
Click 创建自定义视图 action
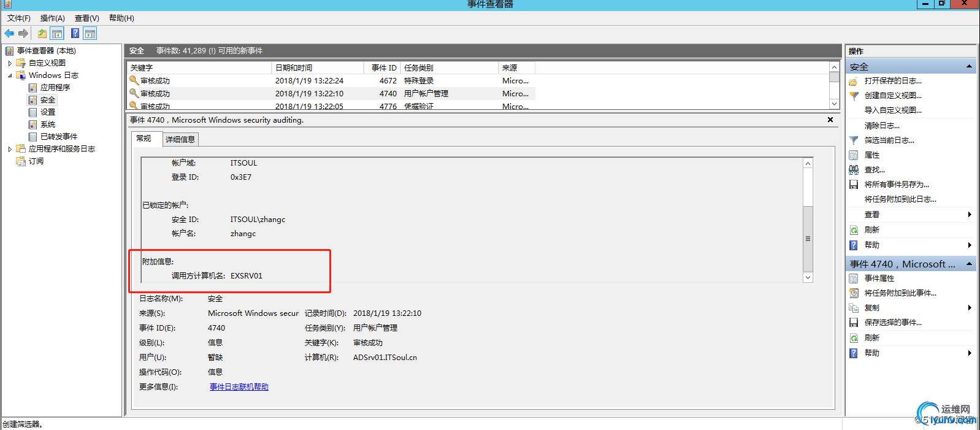click(x=893, y=96)
